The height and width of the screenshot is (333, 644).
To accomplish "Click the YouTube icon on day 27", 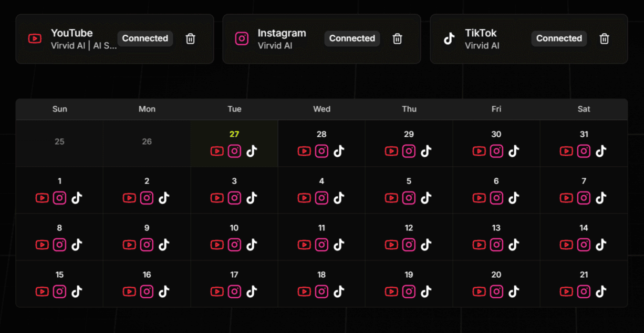I will (217, 152).
